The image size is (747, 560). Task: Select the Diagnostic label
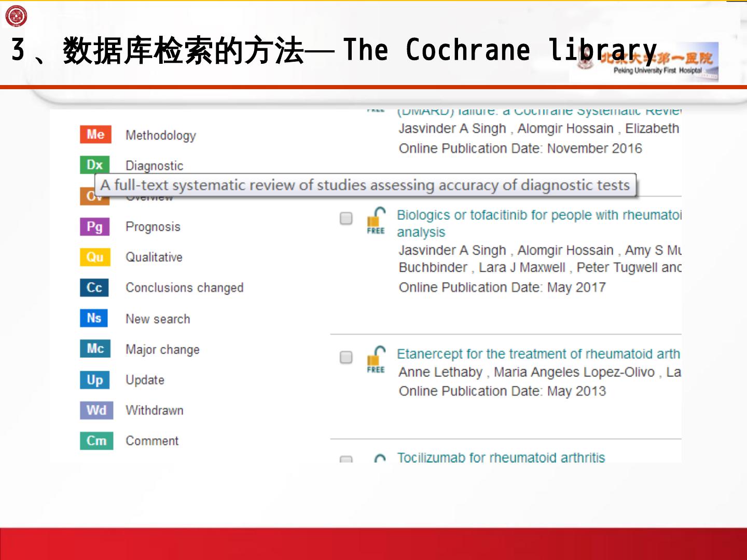[155, 165]
